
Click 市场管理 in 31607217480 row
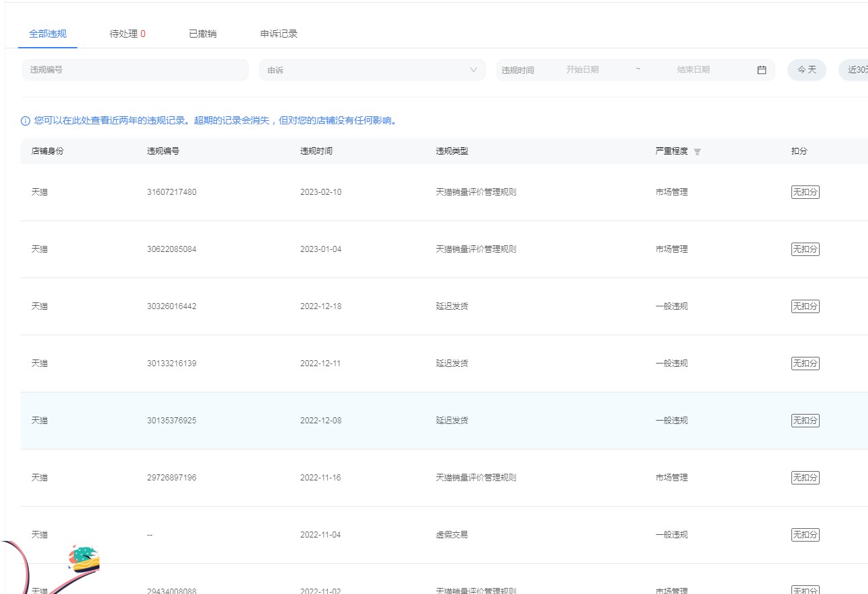(x=672, y=192)
